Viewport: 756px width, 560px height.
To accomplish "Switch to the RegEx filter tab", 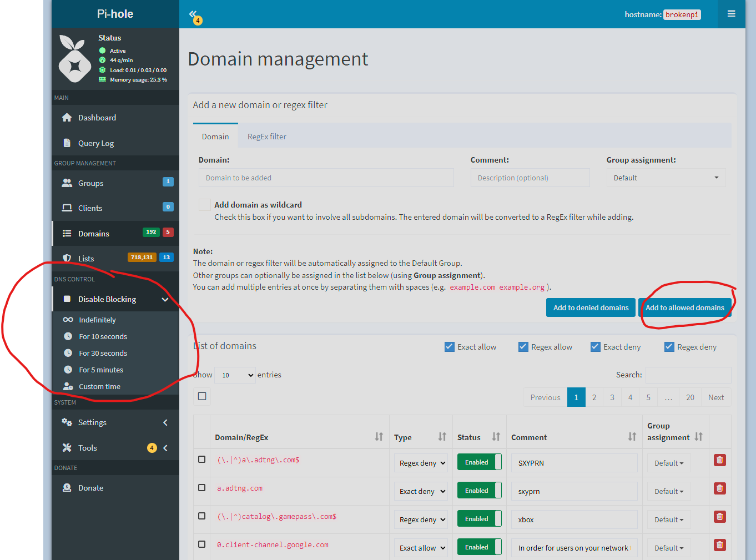I will point(266,137).
